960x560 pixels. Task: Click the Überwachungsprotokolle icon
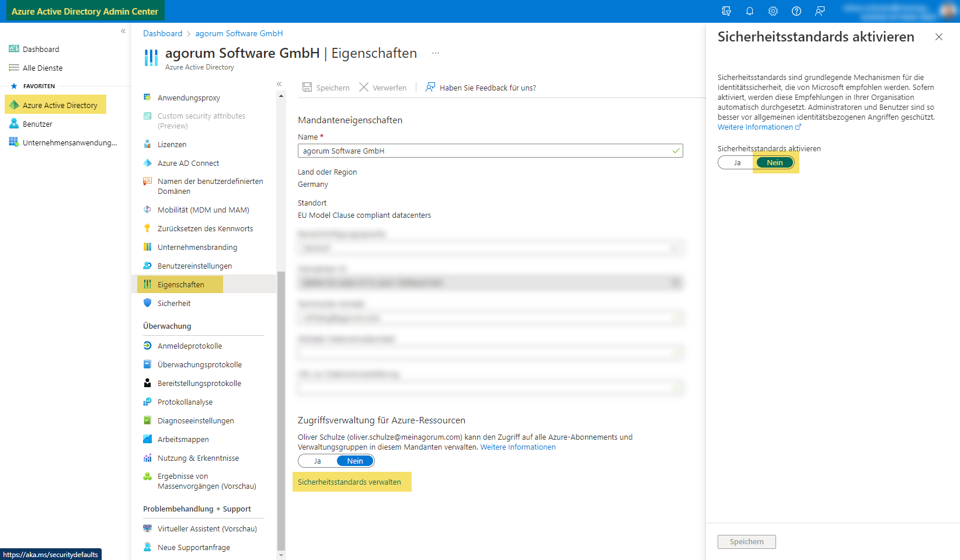pyautogui.click(x=147, y=364)
